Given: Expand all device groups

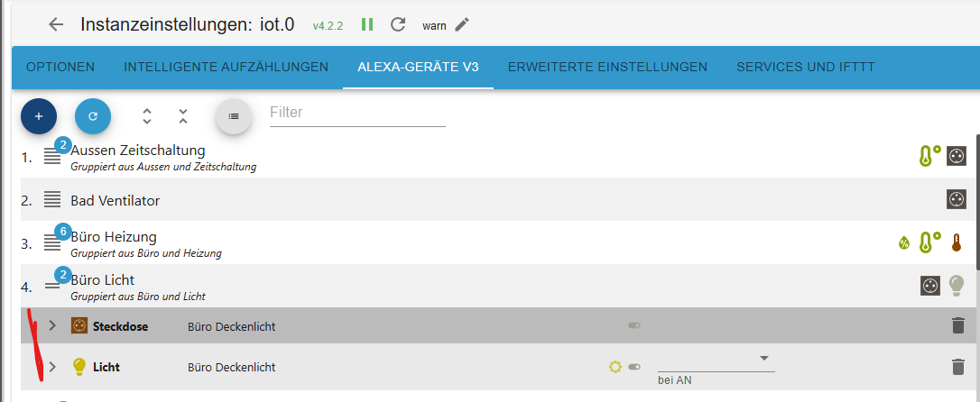Looking at the screenshot, I should click(x=147, y=115).
